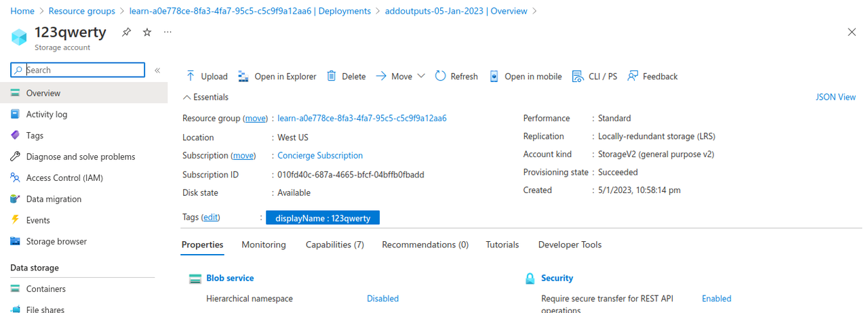Open the more options ellipsis

(168, 32)
